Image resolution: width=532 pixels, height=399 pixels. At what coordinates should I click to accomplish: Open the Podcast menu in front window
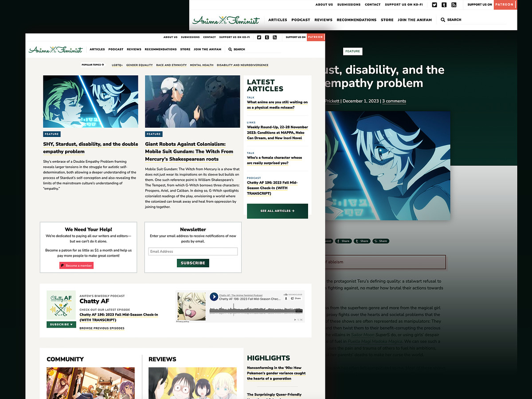click(116, 50)
